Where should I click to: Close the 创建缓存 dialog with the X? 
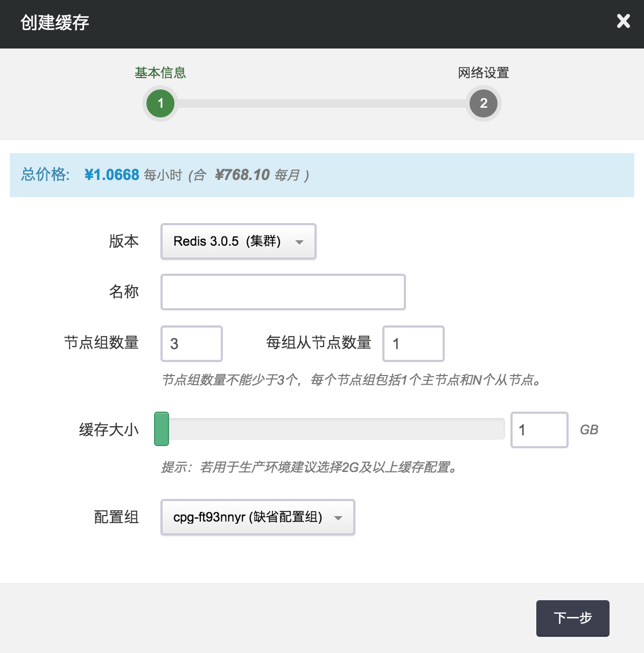(x=623, y=22)
